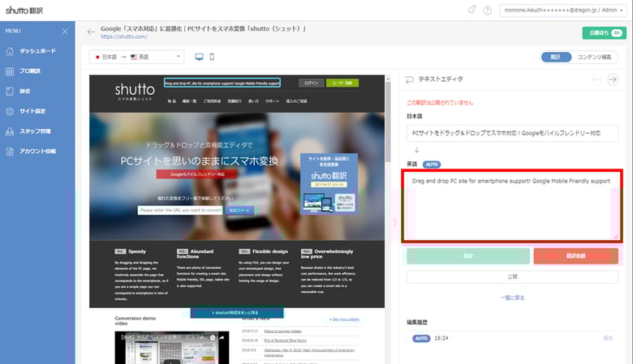Viewport: 633px width, 364px height.
Task: Open the Japanese to English language dropdown
Action: 136,57
